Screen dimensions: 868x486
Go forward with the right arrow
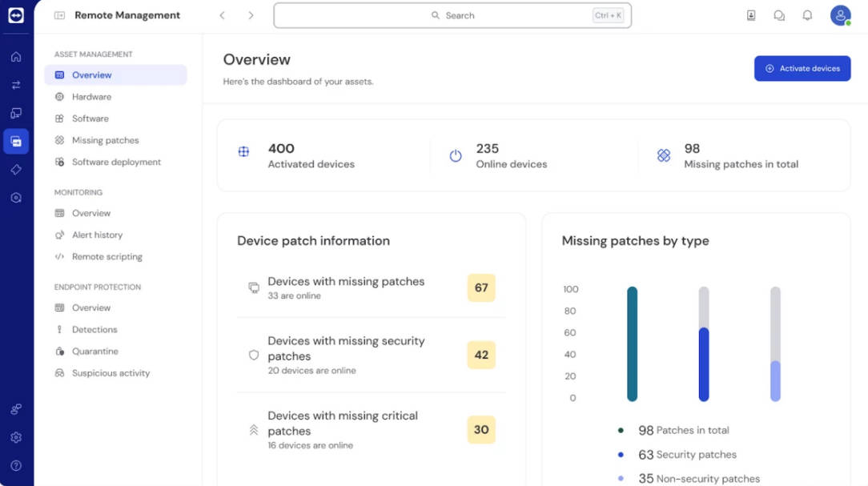click(x=251, y=15)
